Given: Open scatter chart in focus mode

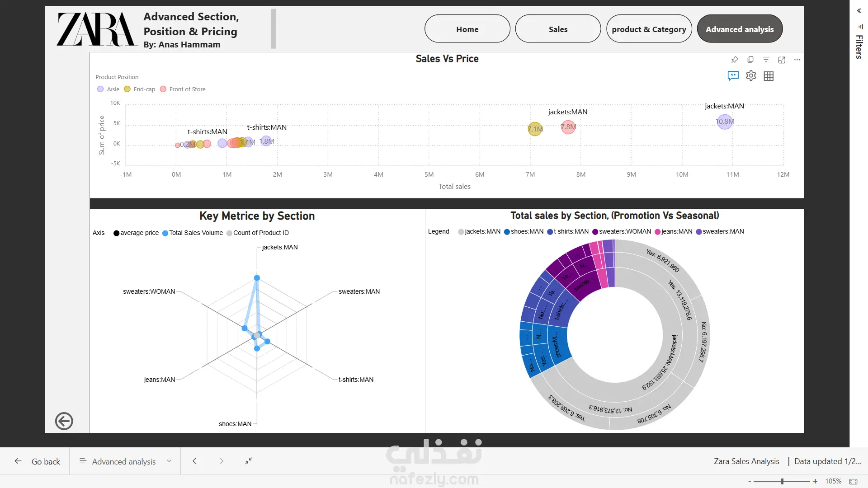Looking at the screenshot, I should [x=782, y=60].
